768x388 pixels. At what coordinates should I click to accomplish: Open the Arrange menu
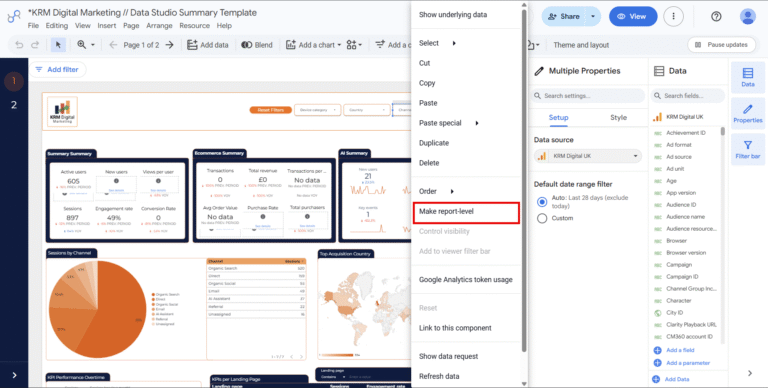coord(159,25)
